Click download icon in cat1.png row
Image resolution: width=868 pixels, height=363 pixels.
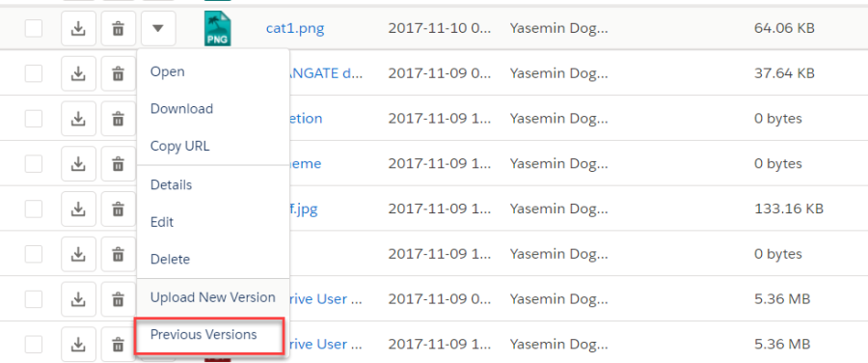pyautogui.click(x=79, y=28)
